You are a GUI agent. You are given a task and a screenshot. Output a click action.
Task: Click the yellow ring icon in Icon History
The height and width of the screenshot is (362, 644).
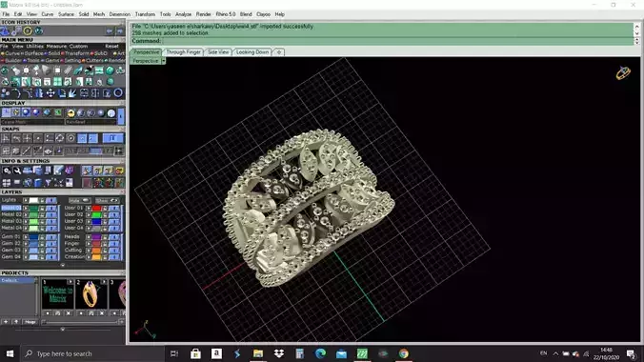28,30
